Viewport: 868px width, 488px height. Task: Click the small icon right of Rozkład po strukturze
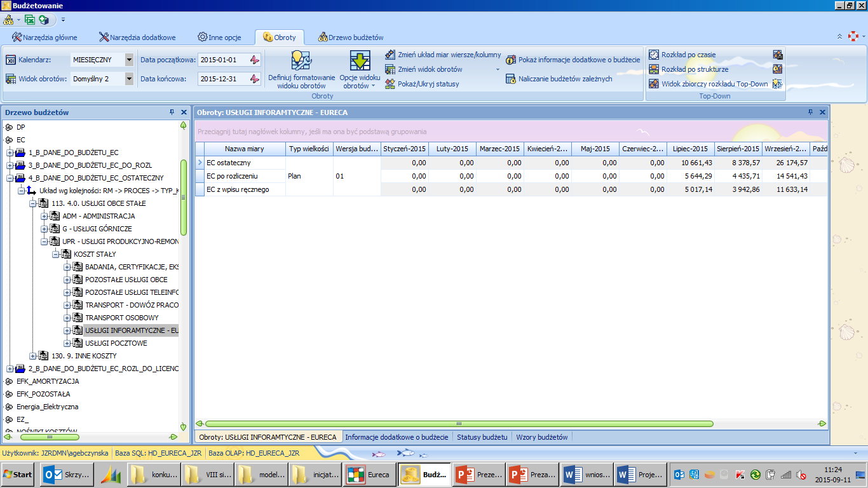click(777, 69)
